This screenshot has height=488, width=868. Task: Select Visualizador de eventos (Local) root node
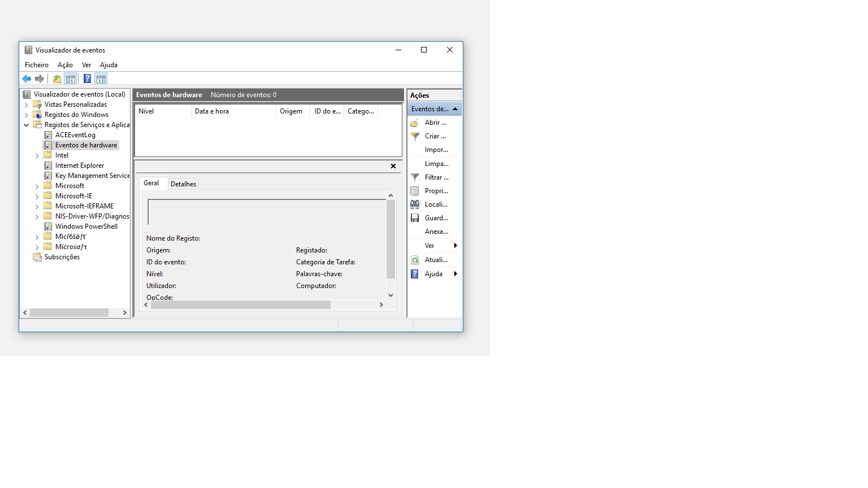pyautogui.click(x=80, y=94)
